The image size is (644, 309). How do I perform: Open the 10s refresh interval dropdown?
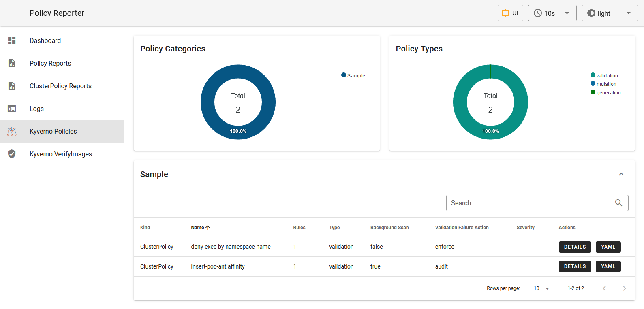click(x=552, y=13)
